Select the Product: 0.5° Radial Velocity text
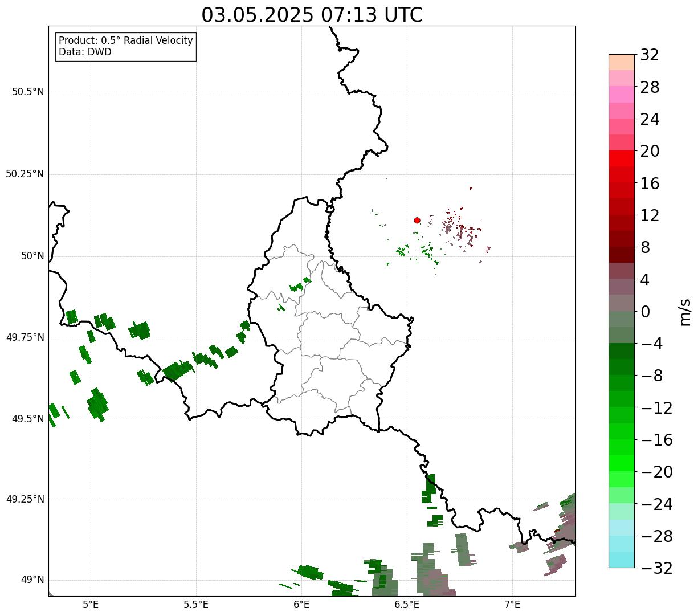The height and width of the screenshot is (616, 698). pyautogui.click(x=126, y=41)
